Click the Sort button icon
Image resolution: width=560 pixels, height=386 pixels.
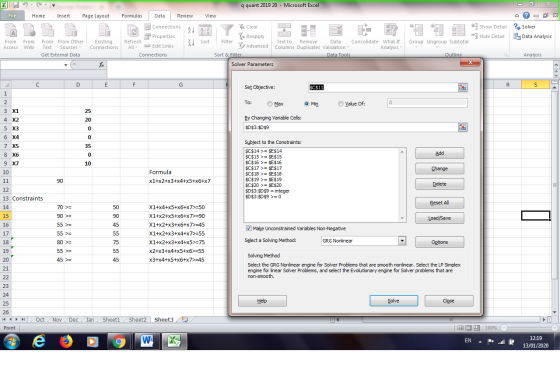click(x=205, y=35)
